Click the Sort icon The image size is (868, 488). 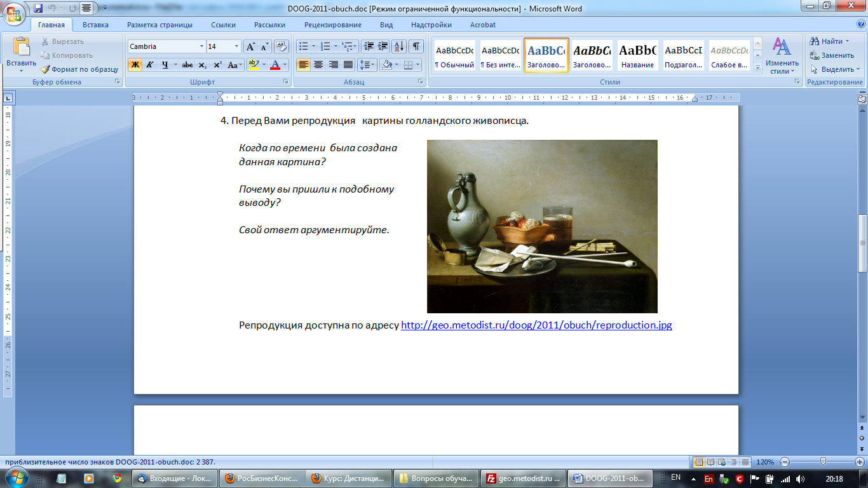[400, 46]
